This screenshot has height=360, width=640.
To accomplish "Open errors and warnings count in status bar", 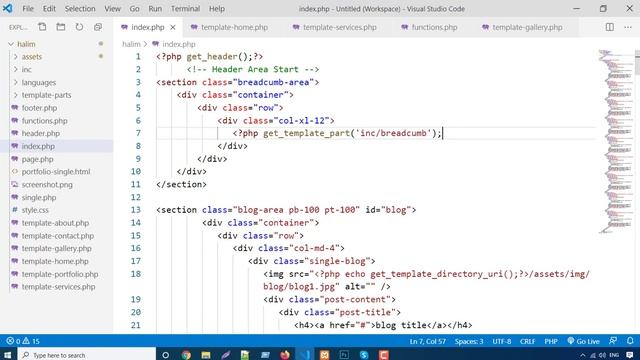I will (x=23, y=341).
